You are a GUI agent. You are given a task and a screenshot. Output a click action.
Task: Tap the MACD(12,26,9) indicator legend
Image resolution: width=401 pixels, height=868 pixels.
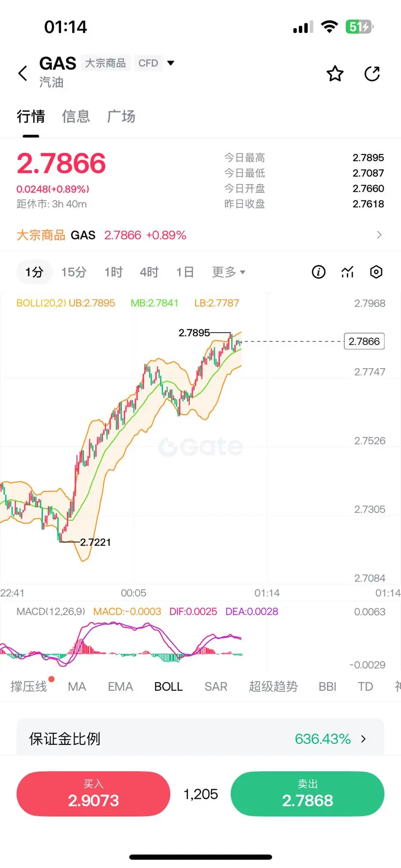[51, 611]
